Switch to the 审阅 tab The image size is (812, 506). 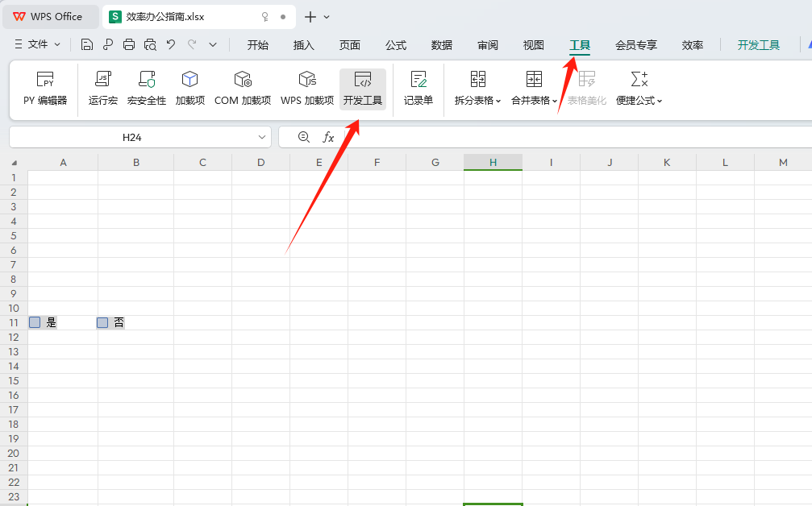(488, 45)
